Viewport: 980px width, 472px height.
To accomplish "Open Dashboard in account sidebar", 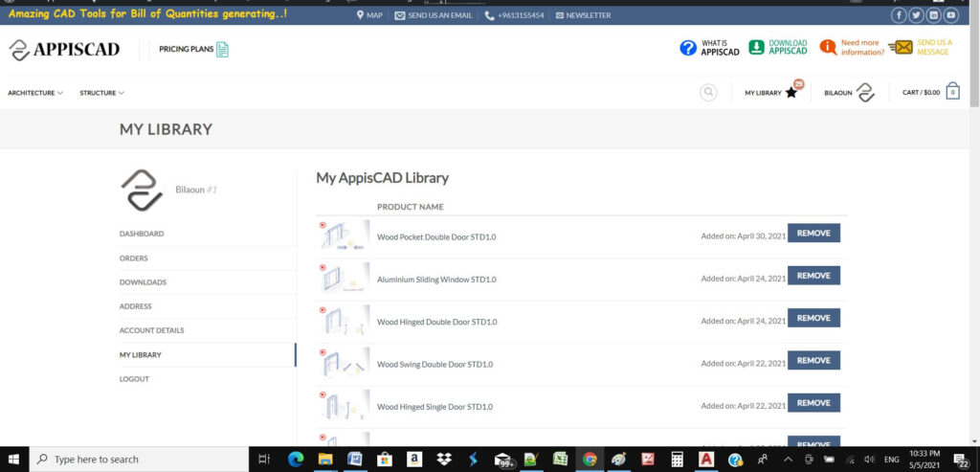I will point(142,234).
